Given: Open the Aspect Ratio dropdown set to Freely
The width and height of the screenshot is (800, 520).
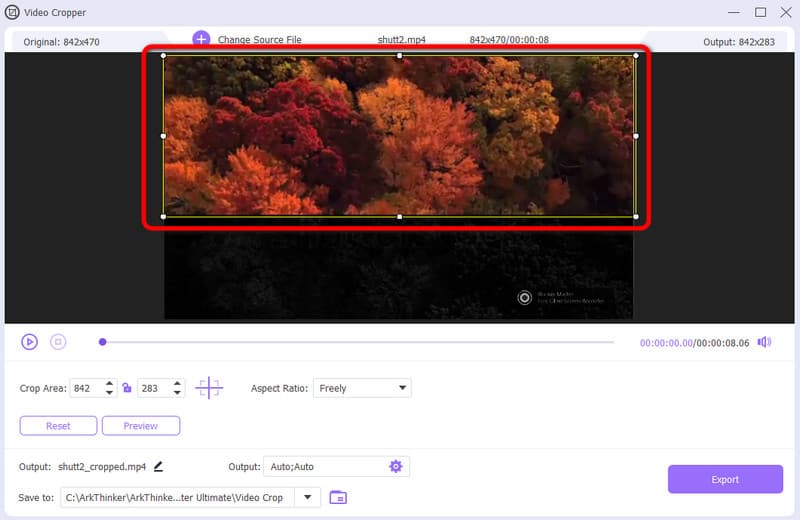Looking at the screenshot, I should 362,388.
